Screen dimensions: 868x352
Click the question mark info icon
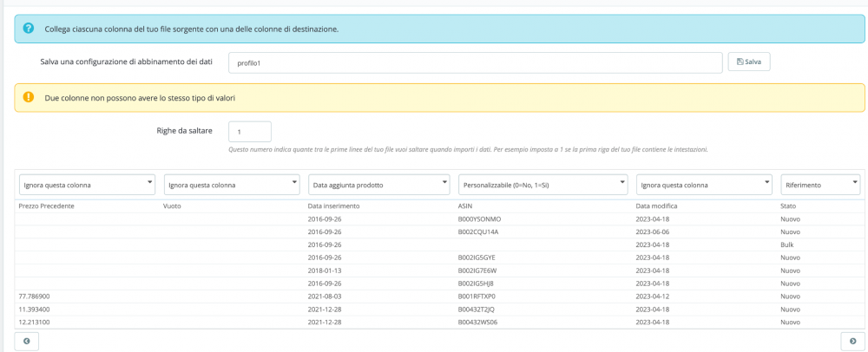pos(29,29)
